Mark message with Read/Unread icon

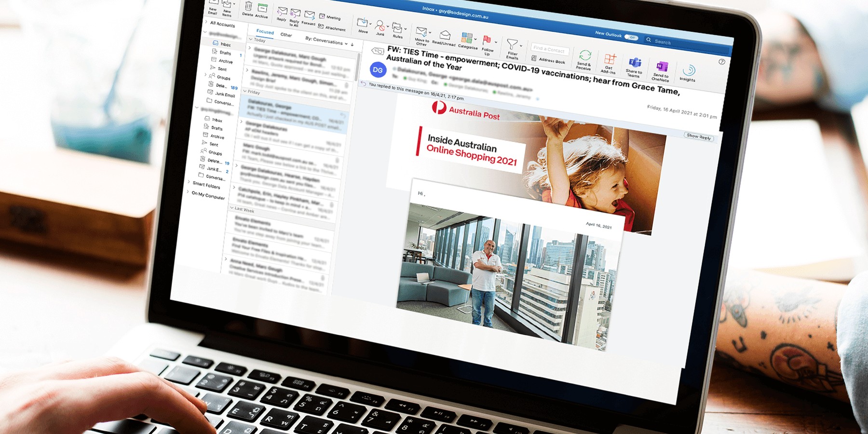(445, 35)
